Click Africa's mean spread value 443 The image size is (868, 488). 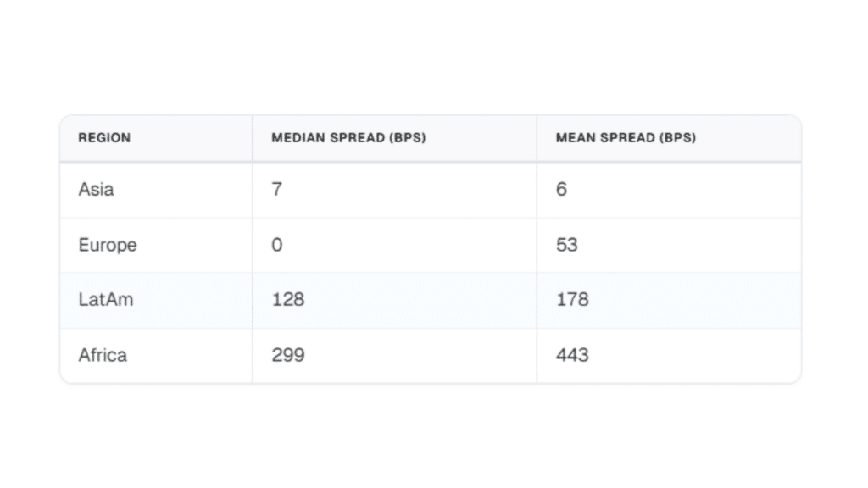tap(572, 355)
